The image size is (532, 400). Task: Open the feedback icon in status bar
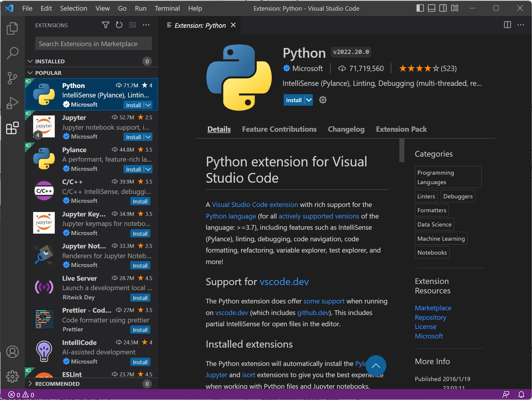tap(506, 395)
